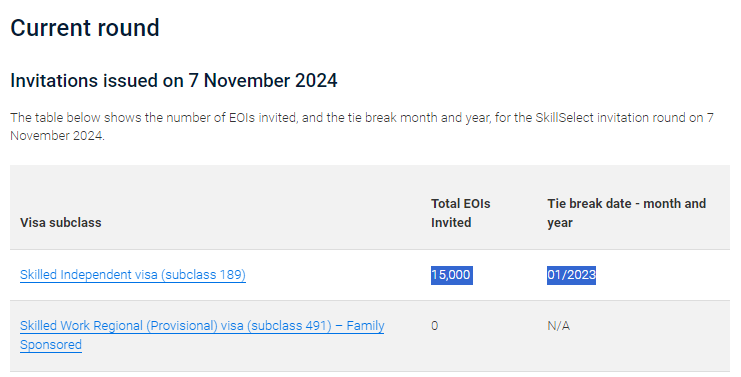Click the highlighted 01/2023 tie break date

pos(571,275)
